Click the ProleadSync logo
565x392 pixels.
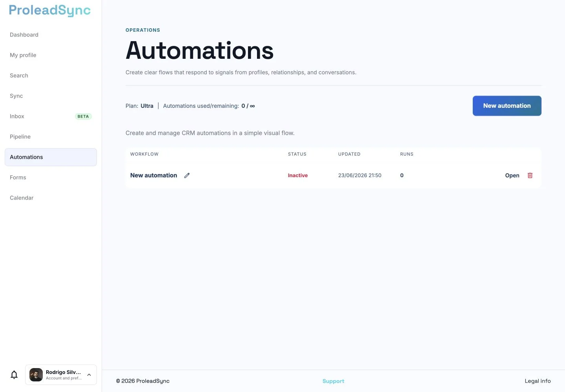tap(50, 10)
